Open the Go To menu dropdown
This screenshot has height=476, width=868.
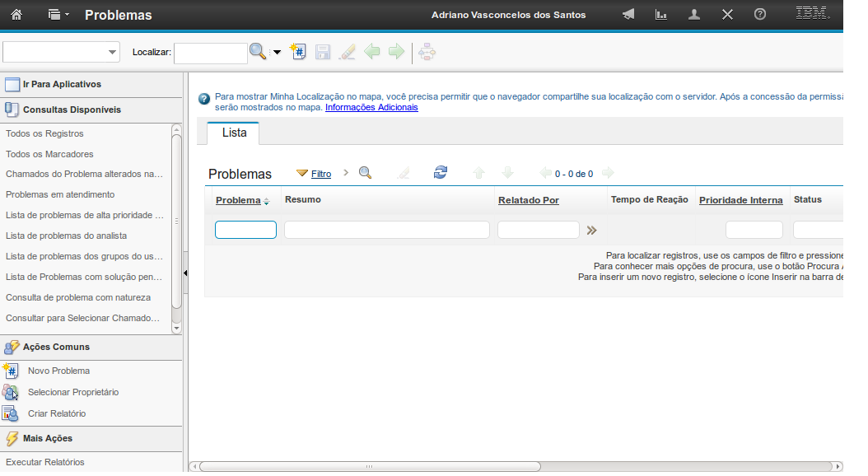(58, 15)
